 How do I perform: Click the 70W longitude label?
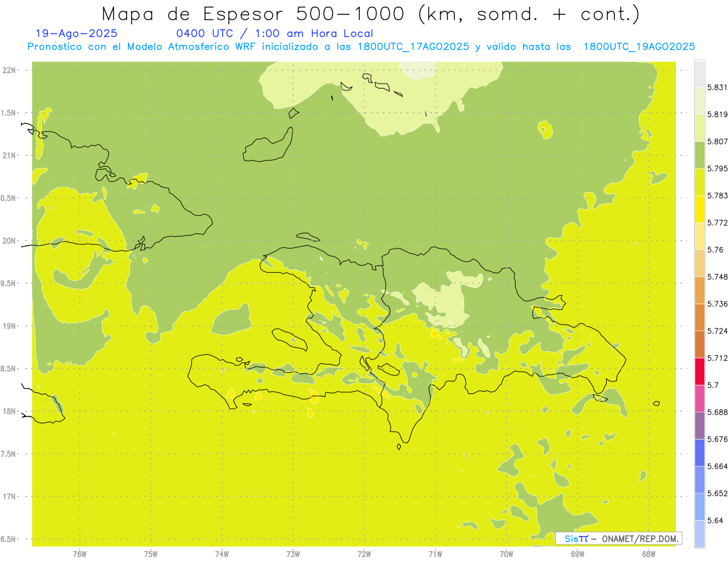[x=506, y=554]
